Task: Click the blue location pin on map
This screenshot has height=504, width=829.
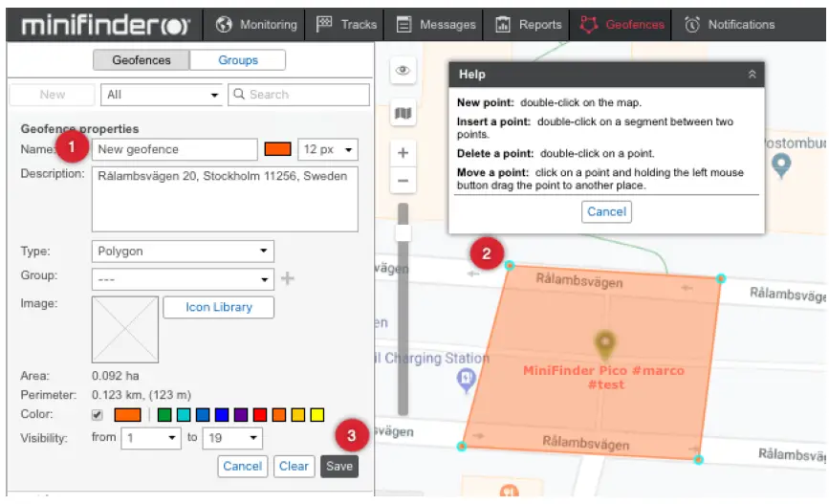Action: click(781, 165)
